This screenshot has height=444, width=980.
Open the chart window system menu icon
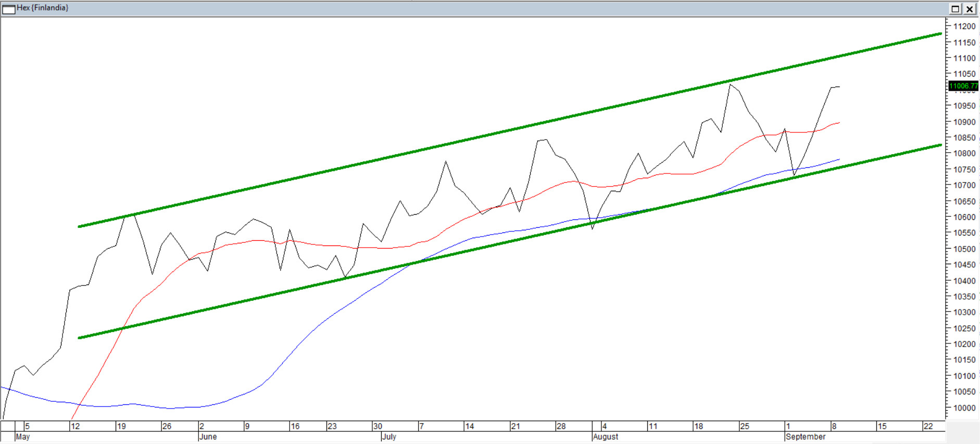coord(9,8)
